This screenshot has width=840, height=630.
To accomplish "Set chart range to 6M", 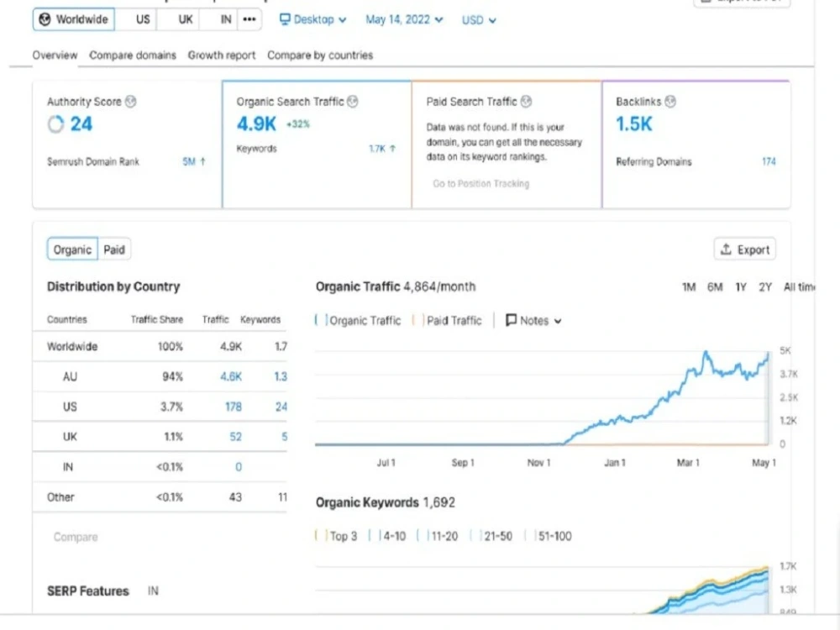I will coord(715,287).
